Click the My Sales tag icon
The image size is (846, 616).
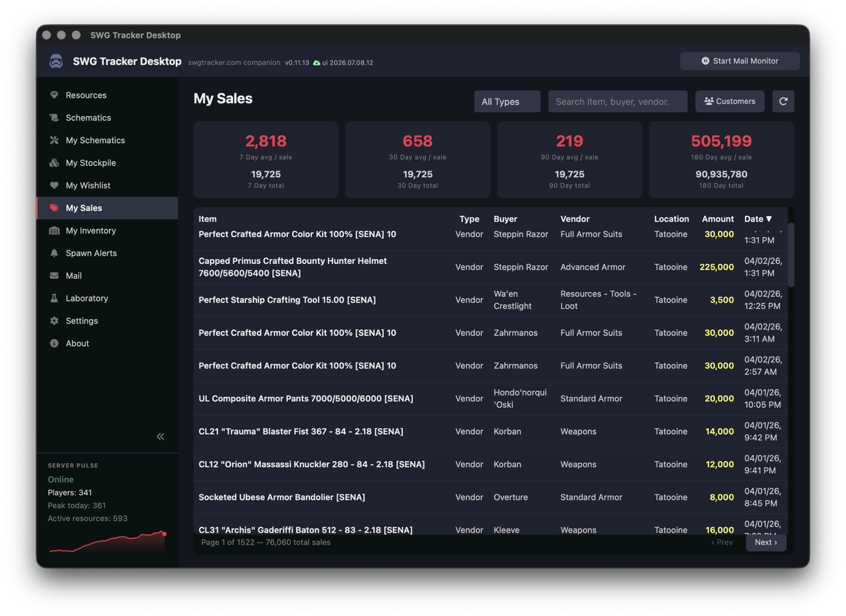click(x=54, y=208)
